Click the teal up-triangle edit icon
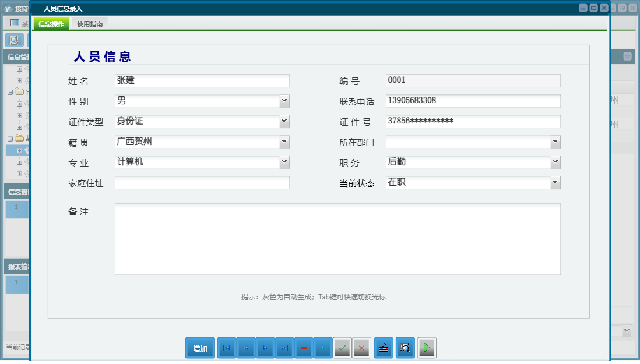 (323, 348)
